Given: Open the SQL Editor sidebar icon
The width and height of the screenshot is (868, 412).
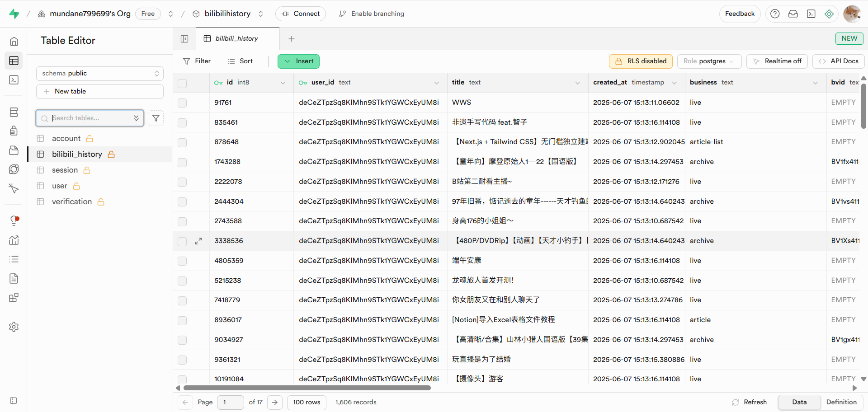Looking at the screenshot, I should coord(14,80).
